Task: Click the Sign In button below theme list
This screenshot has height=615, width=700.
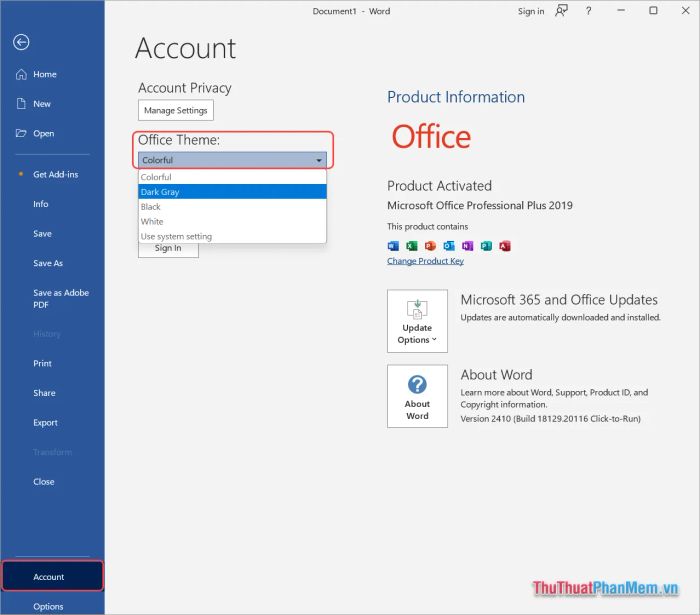Action: coord(168,249)
